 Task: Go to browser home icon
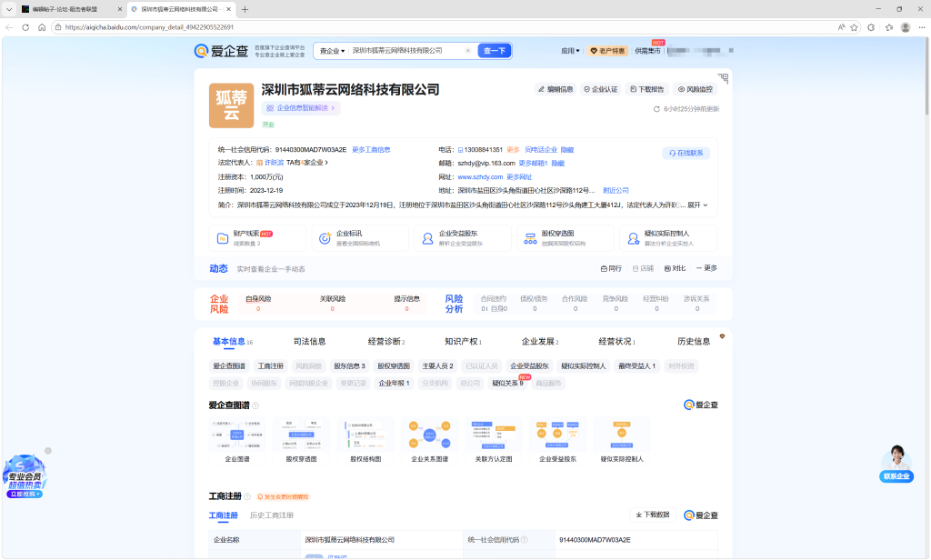(x=42, y=27)
